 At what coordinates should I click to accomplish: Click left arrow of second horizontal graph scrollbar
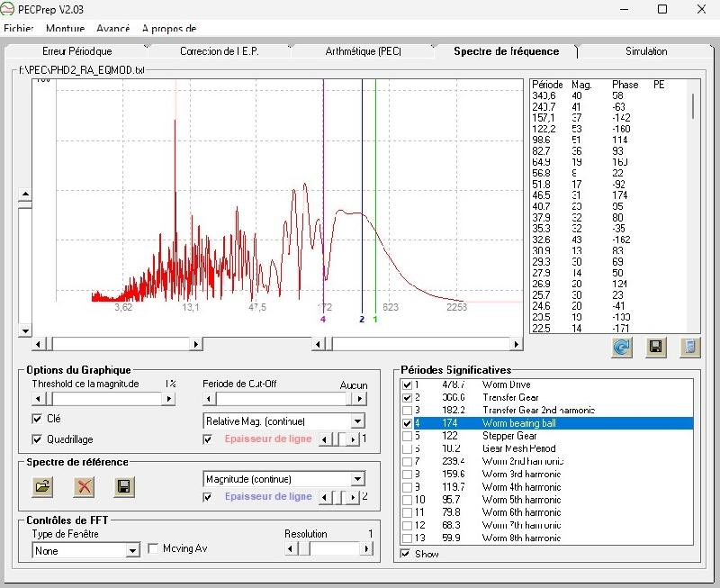point(318,344)
